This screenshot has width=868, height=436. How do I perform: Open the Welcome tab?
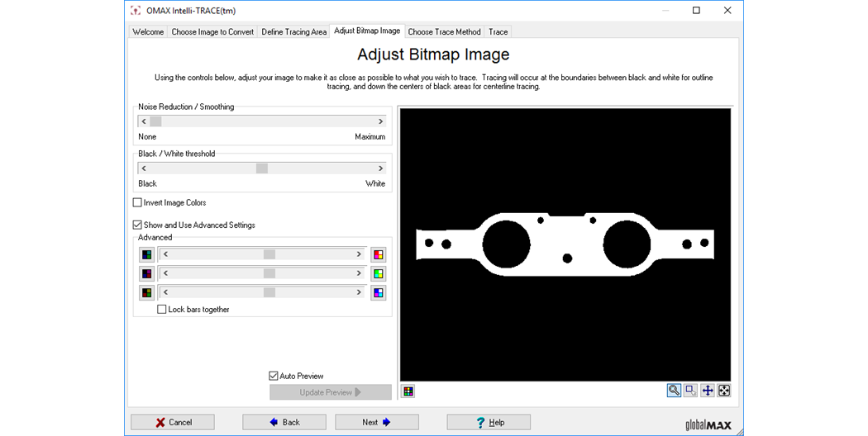[148, 32]
